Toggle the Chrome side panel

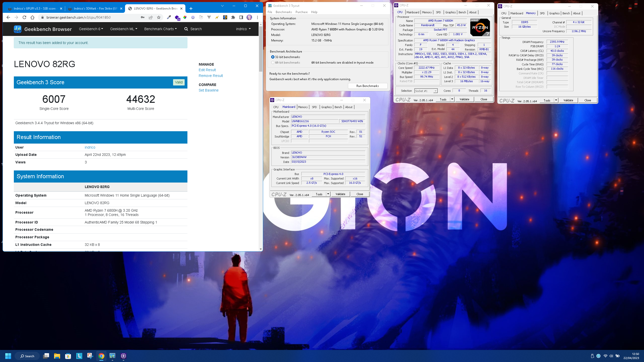(x=241, y=17)
